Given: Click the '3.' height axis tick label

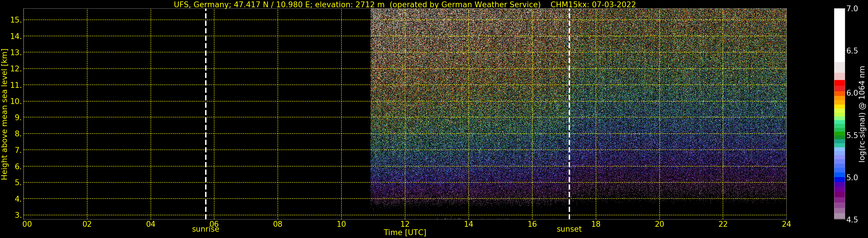Looking at the screenshot, I should pos(18,215).
